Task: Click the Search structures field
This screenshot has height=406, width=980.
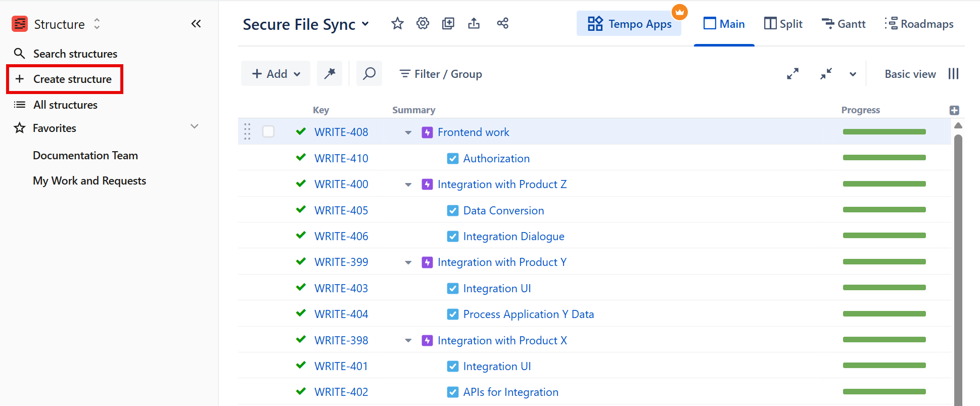Action: [x=75, y=54]
